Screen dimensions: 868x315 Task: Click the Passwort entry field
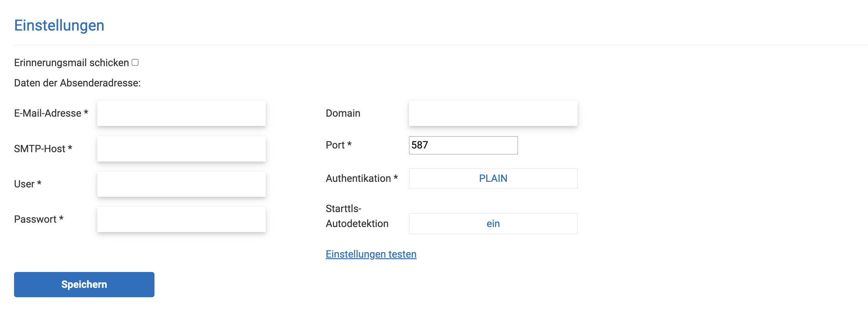181,219
